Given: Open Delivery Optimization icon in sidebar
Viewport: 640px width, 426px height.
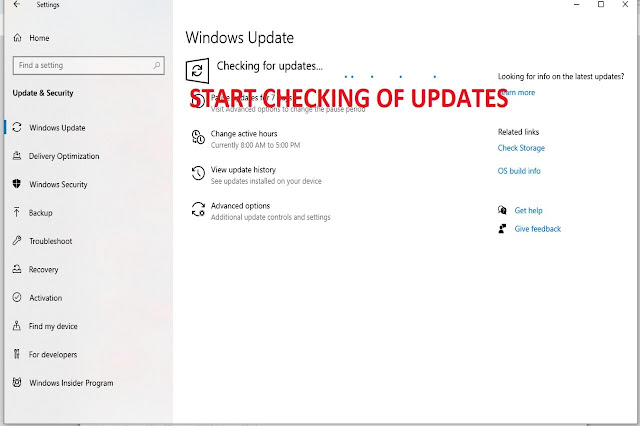Looking at the screenshot, I should point(17,156).
